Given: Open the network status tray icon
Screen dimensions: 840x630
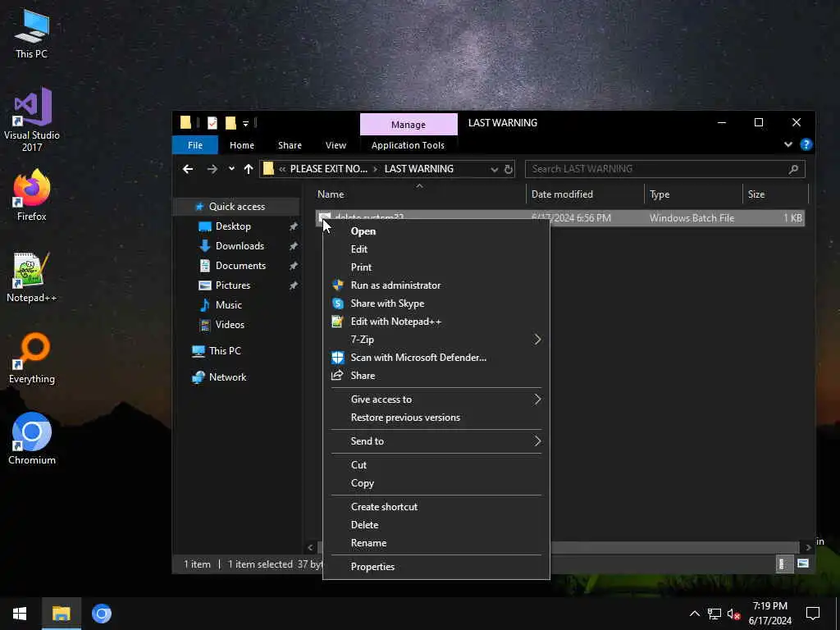Looking at the screenshot, I should click(714, 614).
